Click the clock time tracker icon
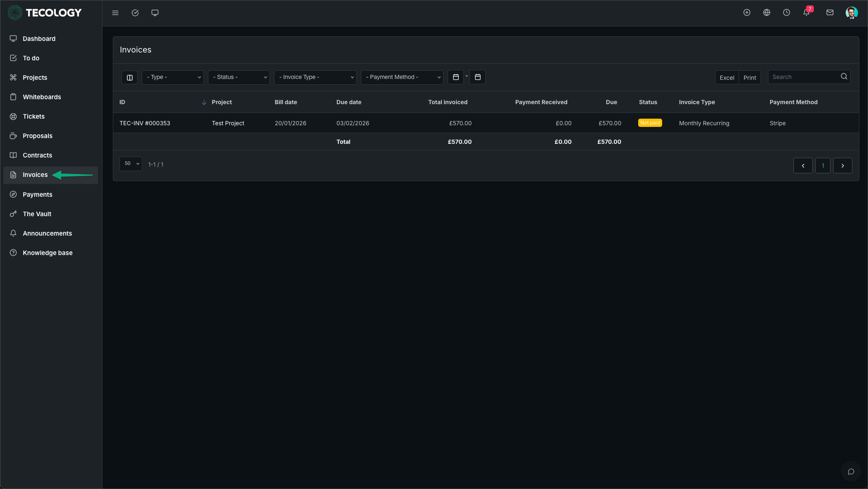This screenshot has width=868, height=489. pos(787,13)
